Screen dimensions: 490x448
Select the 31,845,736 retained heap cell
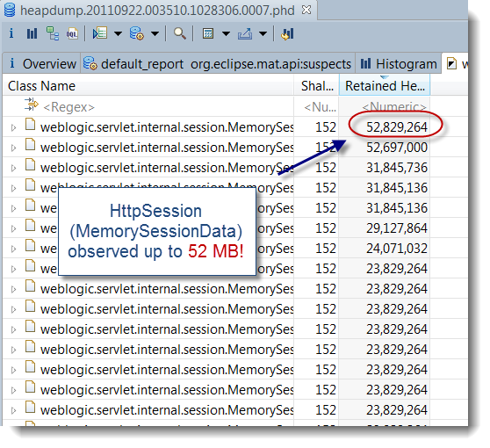[397, 168]
